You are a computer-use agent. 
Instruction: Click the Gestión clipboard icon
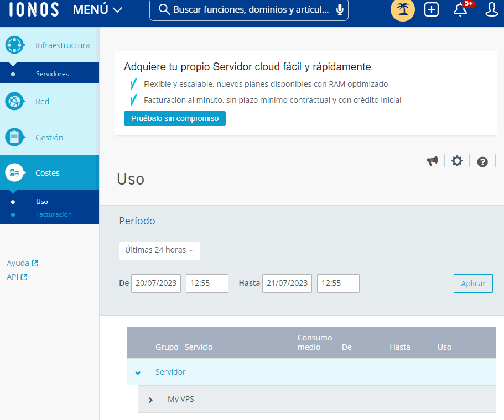coord(14,137)
